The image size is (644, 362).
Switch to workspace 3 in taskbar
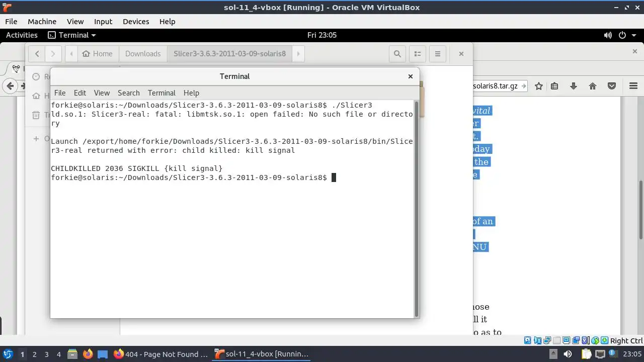pos(46,354)
